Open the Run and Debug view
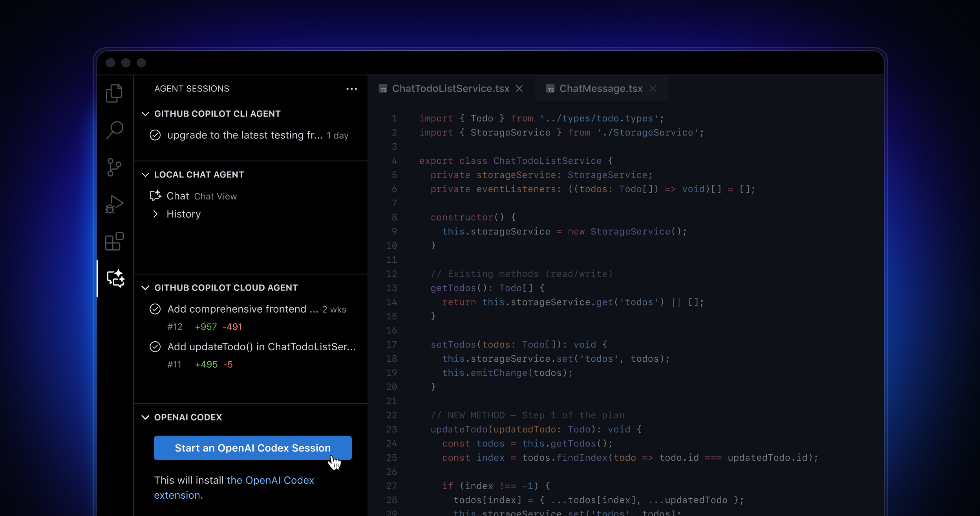The height and width of the screenshot is (516, 980). click(114, 204)
